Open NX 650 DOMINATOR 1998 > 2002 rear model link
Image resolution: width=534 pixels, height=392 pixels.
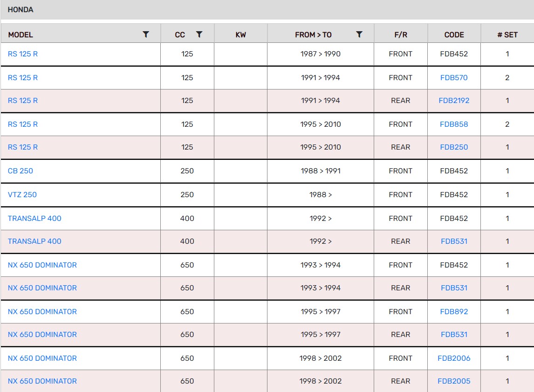[42, 381]
